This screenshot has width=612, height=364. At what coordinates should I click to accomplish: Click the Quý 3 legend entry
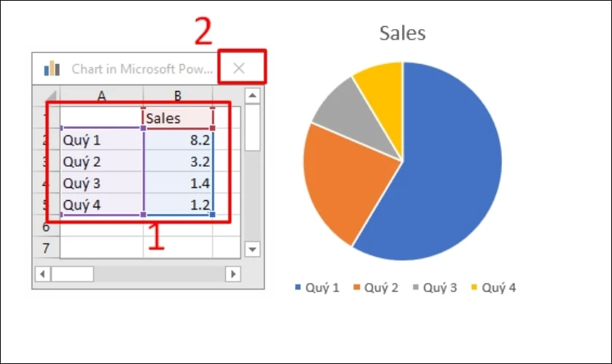click(x=435, y=288)
